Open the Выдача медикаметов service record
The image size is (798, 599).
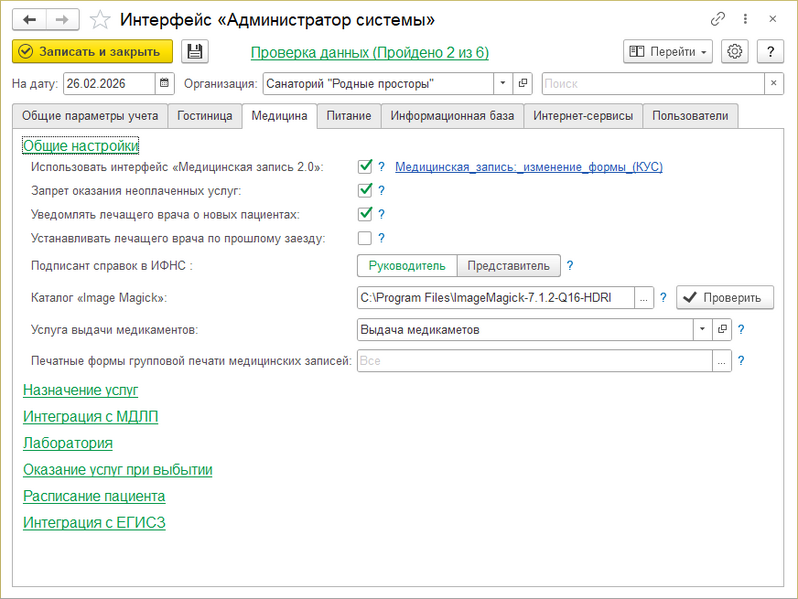click(x=722, y=330)
